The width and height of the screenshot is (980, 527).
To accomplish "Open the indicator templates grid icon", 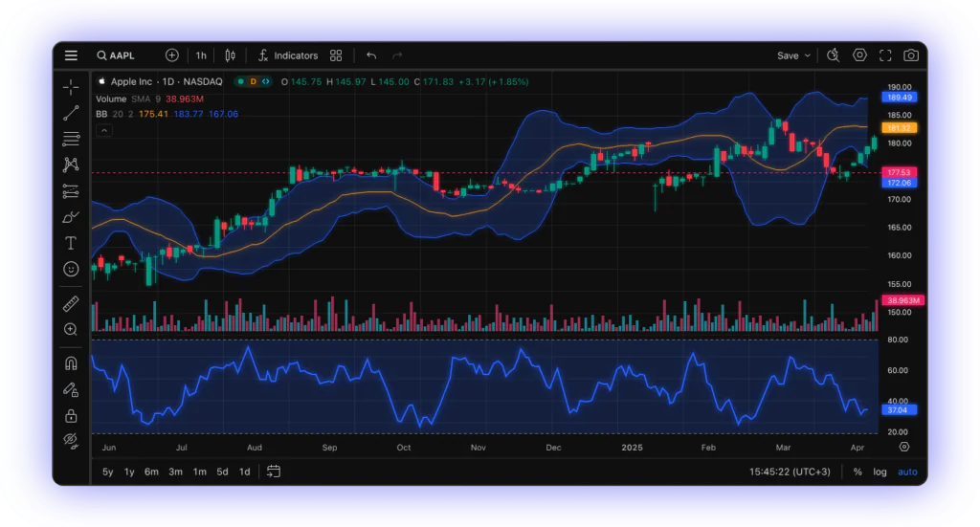I will pos(336,55).
